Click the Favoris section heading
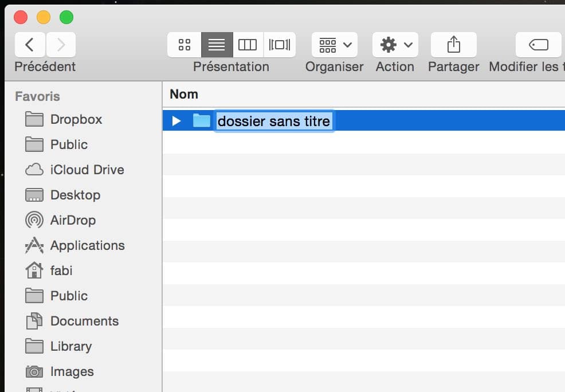Image resolution: width=565 pixels, height=392 pixels. pos(37,96)
